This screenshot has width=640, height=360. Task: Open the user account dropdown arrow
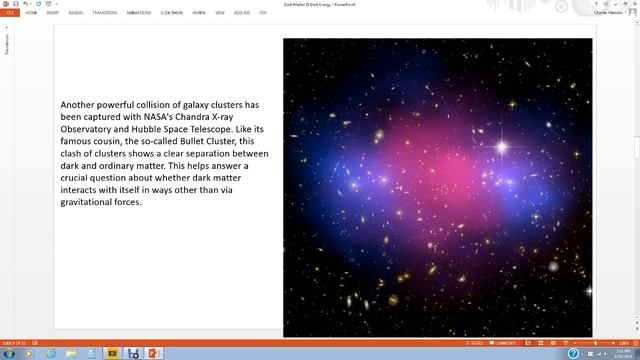point(625,13)
